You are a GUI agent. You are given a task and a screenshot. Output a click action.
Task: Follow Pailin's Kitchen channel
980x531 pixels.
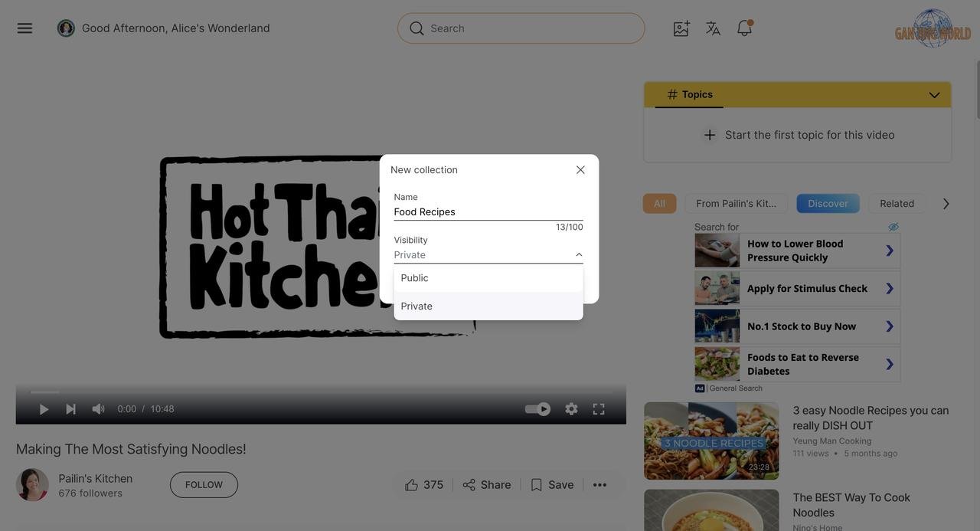coord(204,485)
